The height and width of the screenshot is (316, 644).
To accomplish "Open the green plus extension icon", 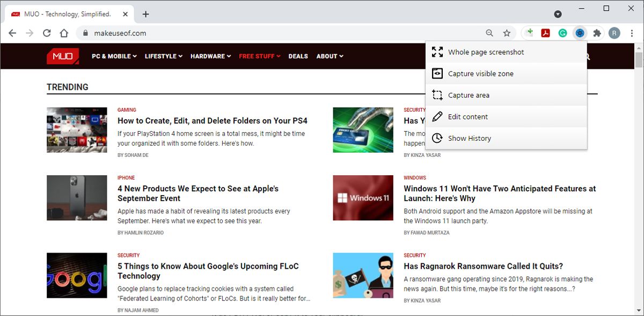I will coord(529,33).
